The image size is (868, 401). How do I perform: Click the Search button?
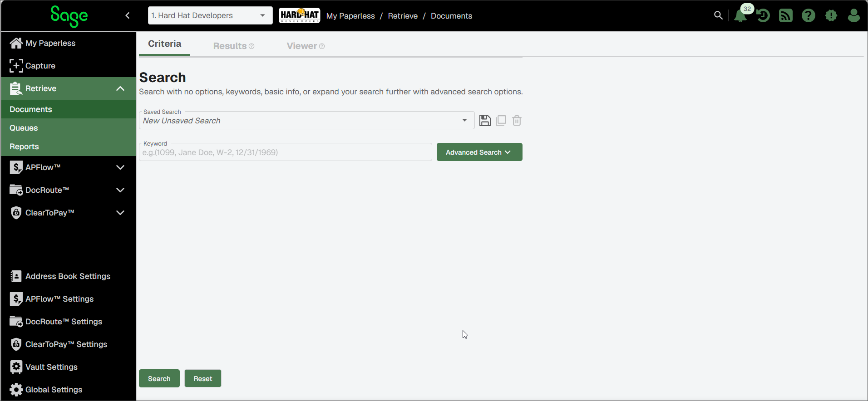(x=159, y=378)
